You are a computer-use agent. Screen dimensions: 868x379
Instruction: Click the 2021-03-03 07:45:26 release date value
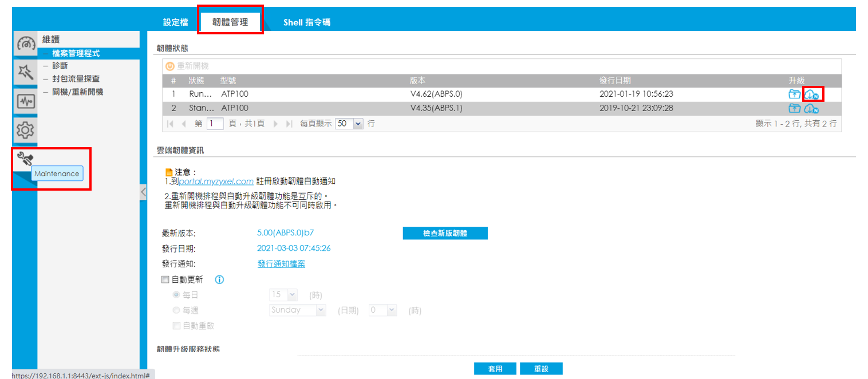(x=294, y=248)
